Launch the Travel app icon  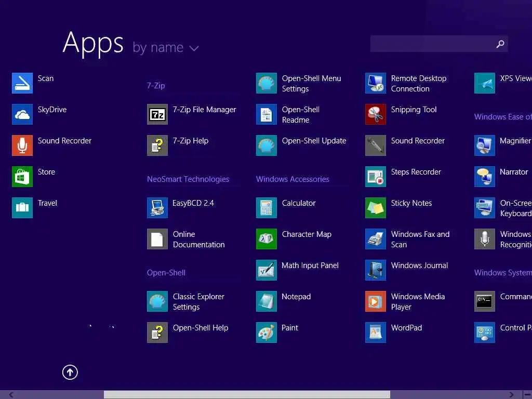[x=22, y=208]
